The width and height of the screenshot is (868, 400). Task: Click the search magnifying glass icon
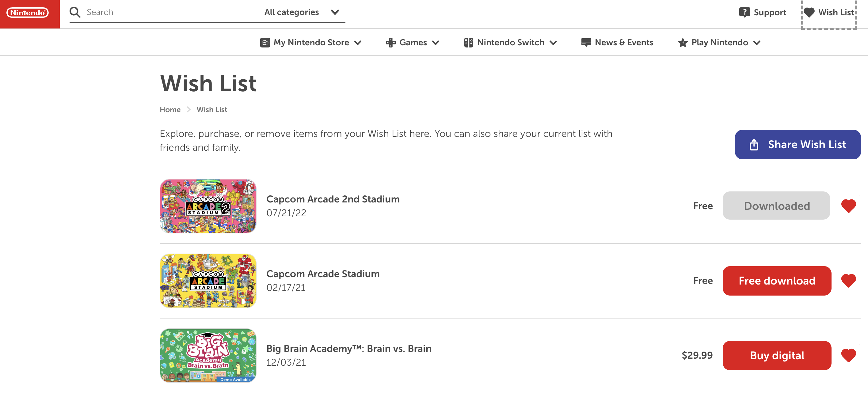[x=75, y=13]
